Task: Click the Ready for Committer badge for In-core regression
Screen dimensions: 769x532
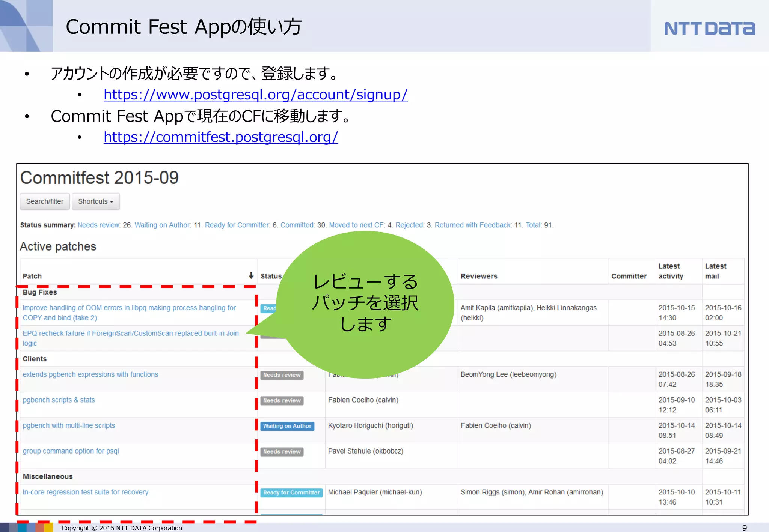Action: click(x=291, y=493)
